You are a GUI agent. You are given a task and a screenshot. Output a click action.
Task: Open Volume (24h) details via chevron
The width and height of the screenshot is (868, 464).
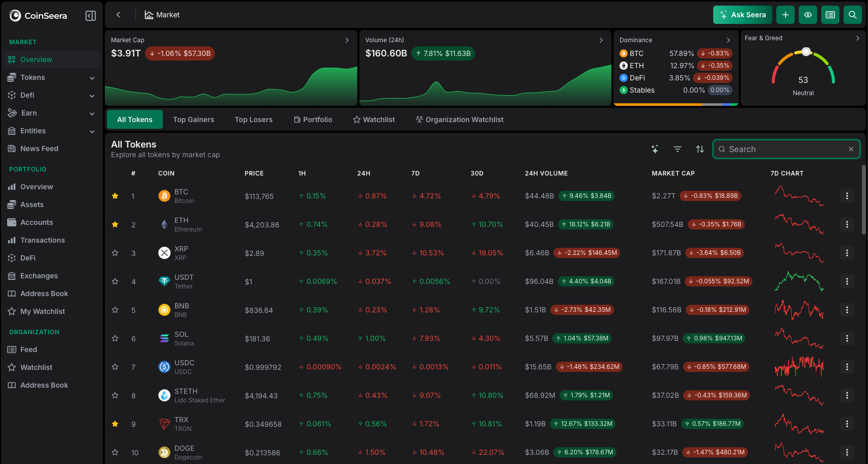click(601, 40)
